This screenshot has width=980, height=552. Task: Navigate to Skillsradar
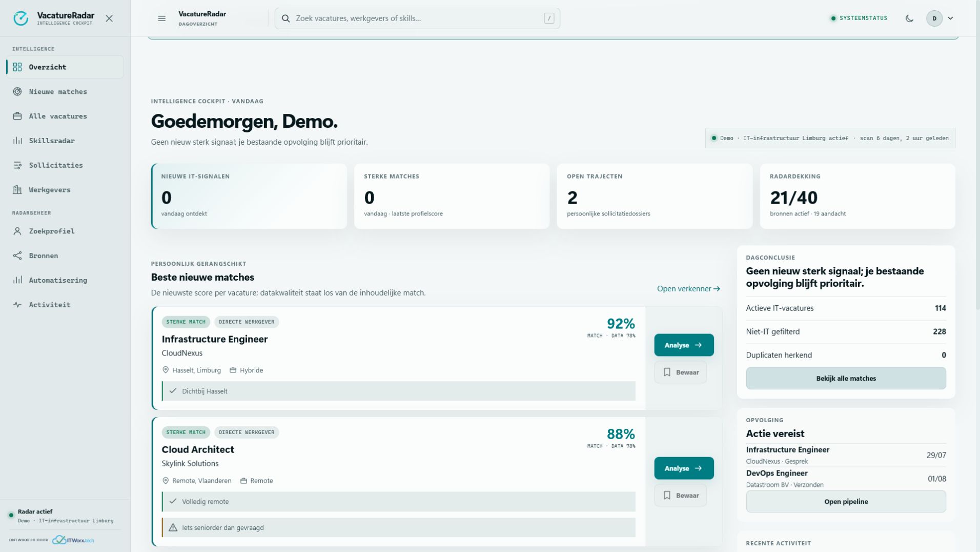[65, 141]
